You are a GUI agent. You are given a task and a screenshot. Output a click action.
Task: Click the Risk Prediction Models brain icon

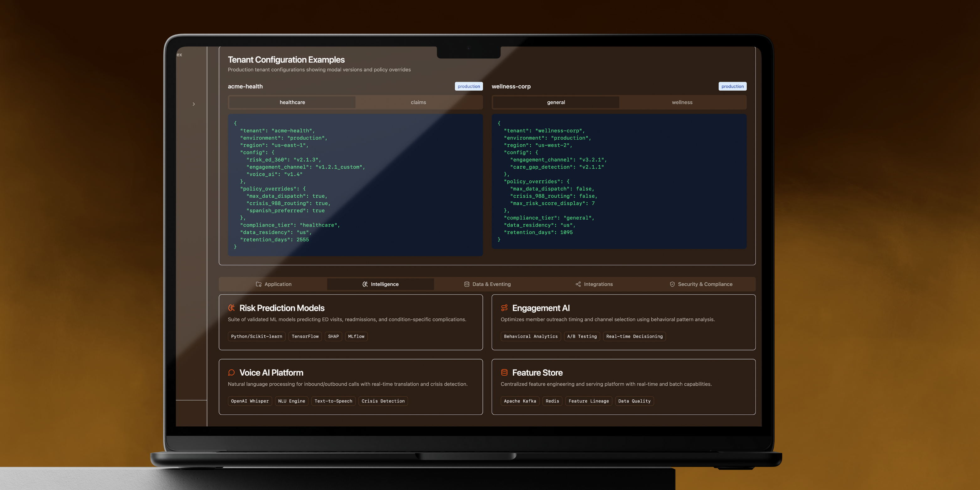[231, 308]
